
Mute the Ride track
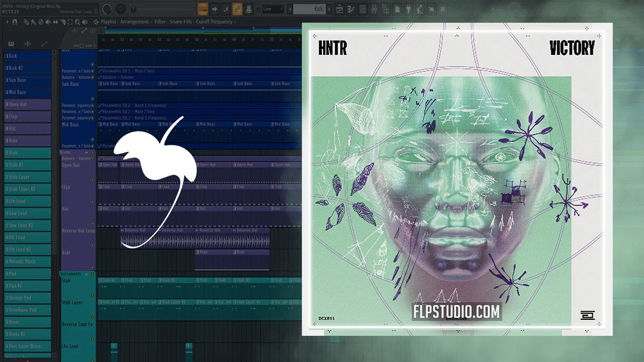point(92,267)
